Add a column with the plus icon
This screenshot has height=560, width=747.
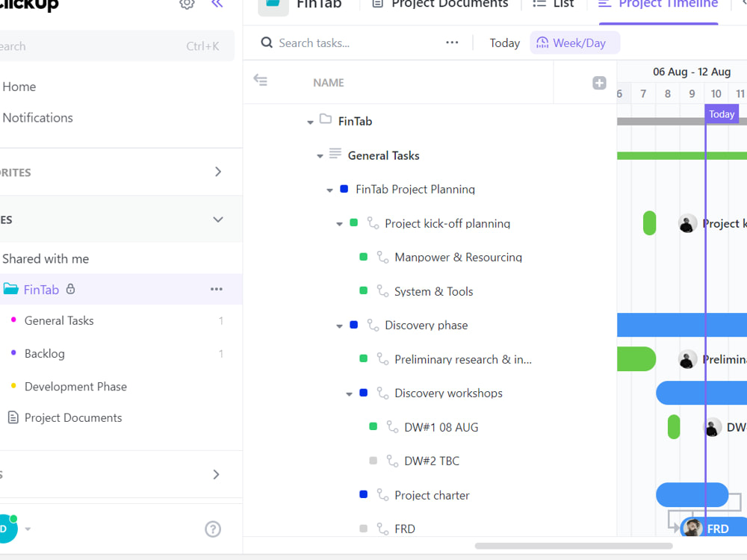[599, 83]
